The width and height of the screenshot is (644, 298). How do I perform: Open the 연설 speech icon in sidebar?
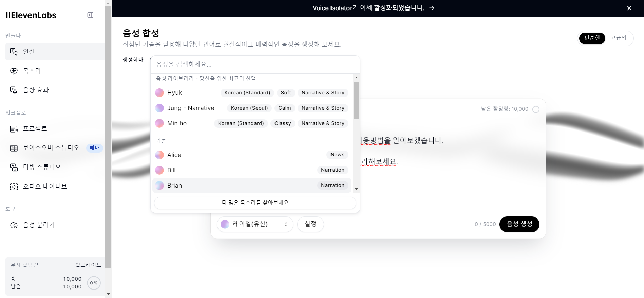pyautogui.click(x=14, y=52)
